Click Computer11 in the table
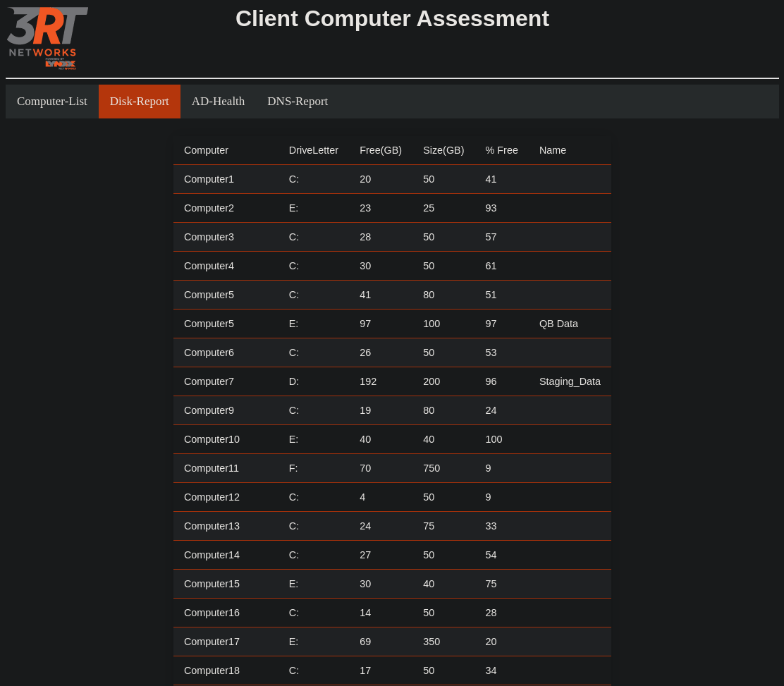This screenshot has height=686, width=784. [211, 468]
